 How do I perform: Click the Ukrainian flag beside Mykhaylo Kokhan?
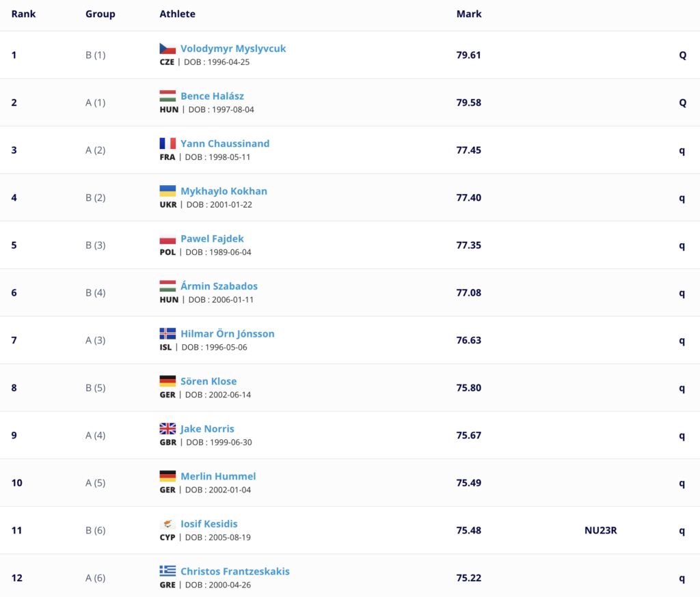pyautogui.click(x=167, y=191)
